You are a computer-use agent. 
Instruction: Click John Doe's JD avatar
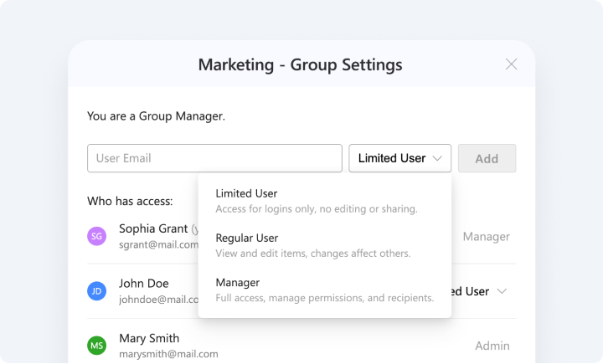click(x=97, y=291)
